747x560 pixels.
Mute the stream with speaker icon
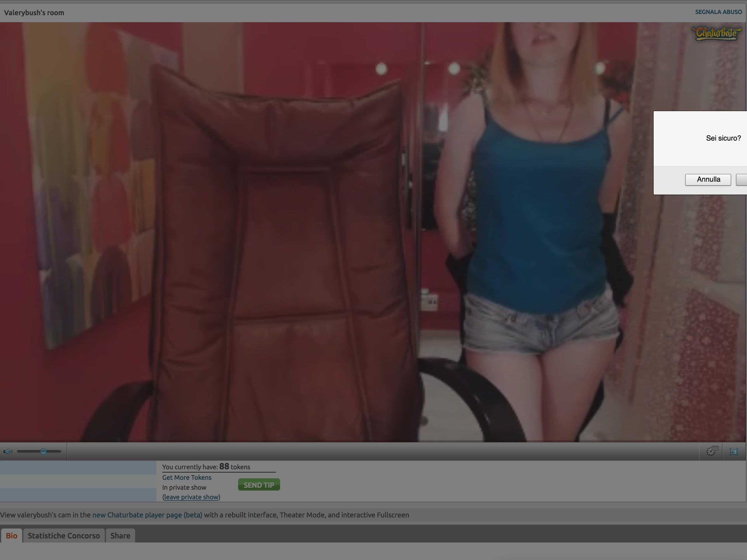[7, 451]
